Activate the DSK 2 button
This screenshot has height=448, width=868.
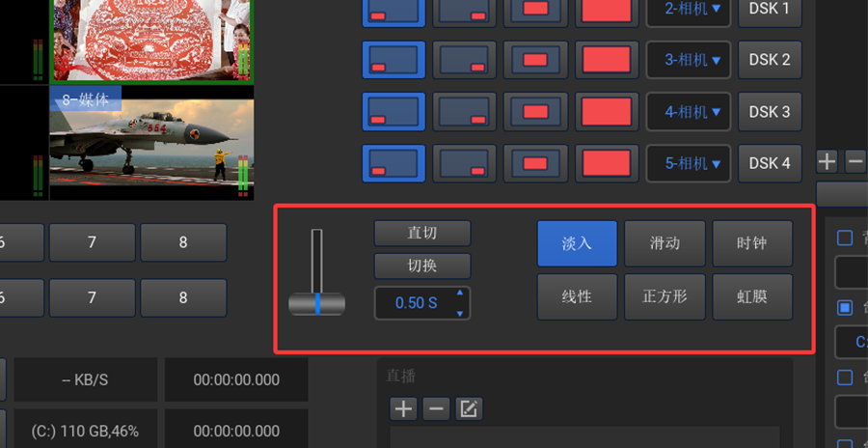click(769, 60)
